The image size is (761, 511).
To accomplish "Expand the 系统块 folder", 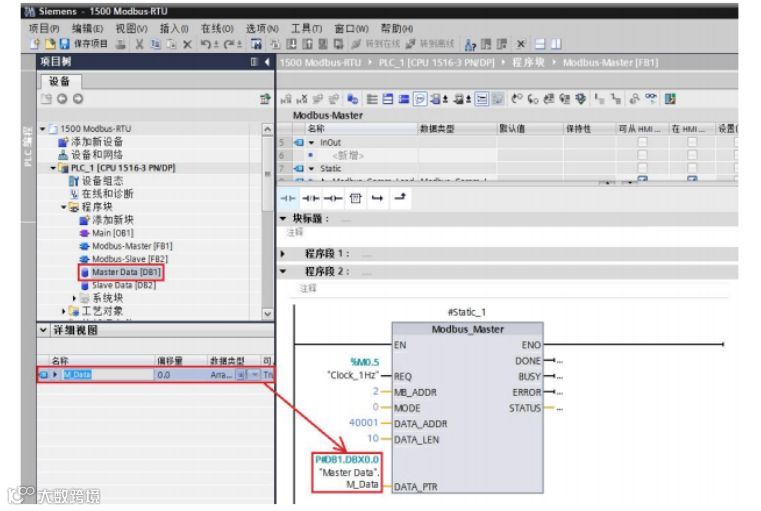I will pyautogui.click(x=74, y=298).
